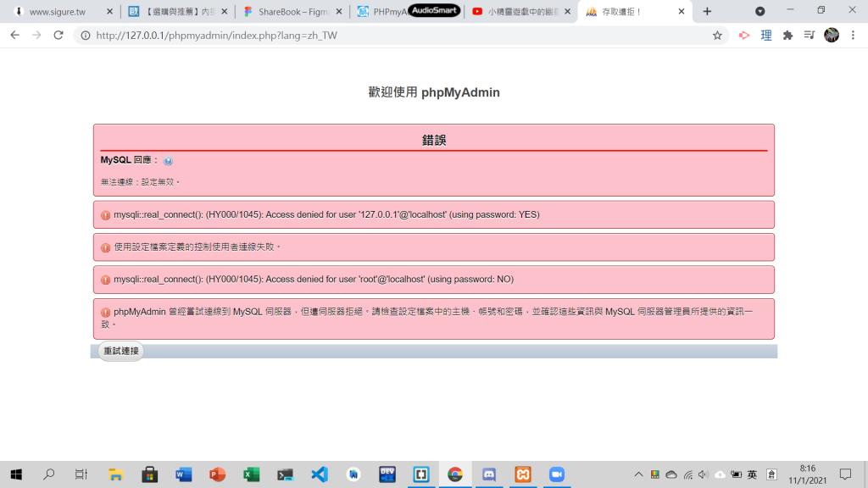Open Zoom from taskbar

557,474
